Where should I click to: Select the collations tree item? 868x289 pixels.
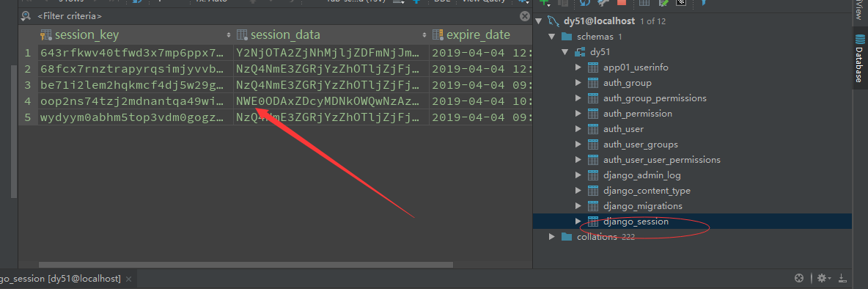coord(597,237)
